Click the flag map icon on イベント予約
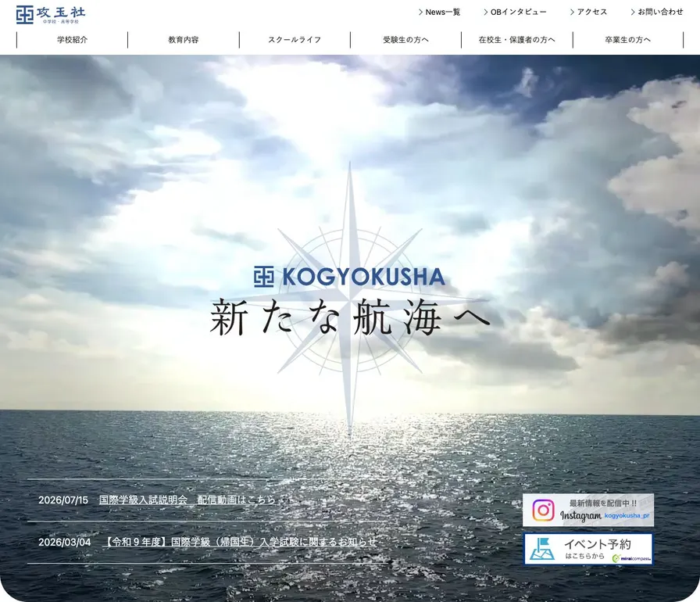This screenshot has height=602, width=700. click(542, 549)
